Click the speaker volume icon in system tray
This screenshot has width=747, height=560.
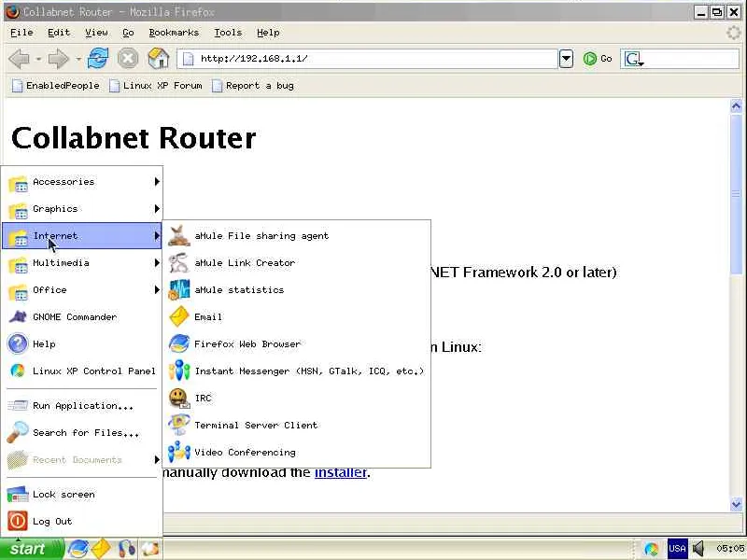coord(698,549)
